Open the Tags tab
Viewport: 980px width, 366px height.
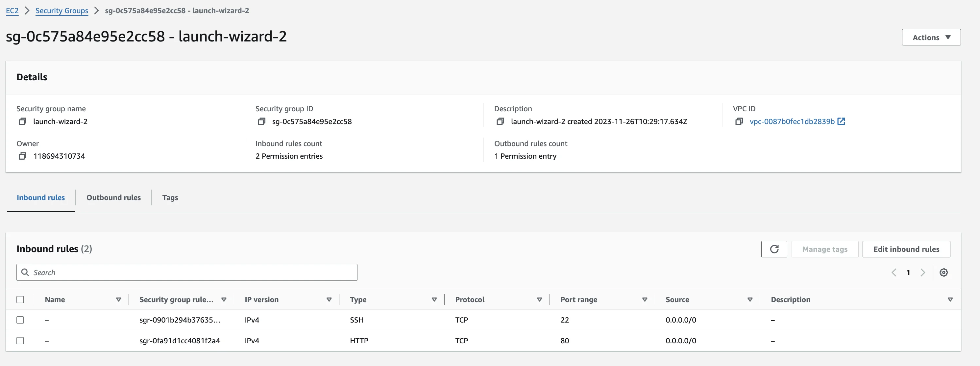(x=170, y=197)
